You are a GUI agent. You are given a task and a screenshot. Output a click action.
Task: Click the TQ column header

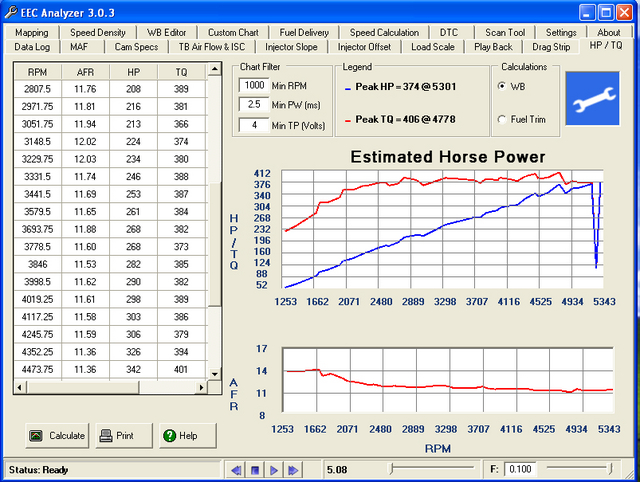(x=181, y=72)
